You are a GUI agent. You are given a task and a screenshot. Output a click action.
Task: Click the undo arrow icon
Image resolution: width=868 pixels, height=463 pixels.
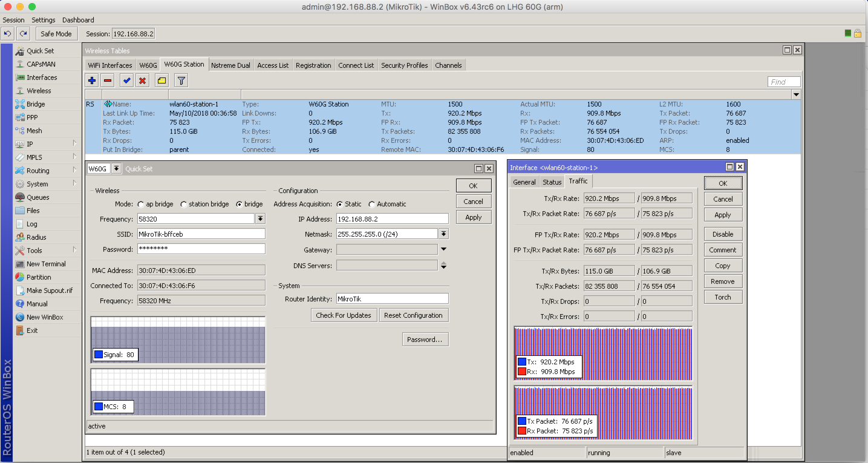[x=8, y=34]
